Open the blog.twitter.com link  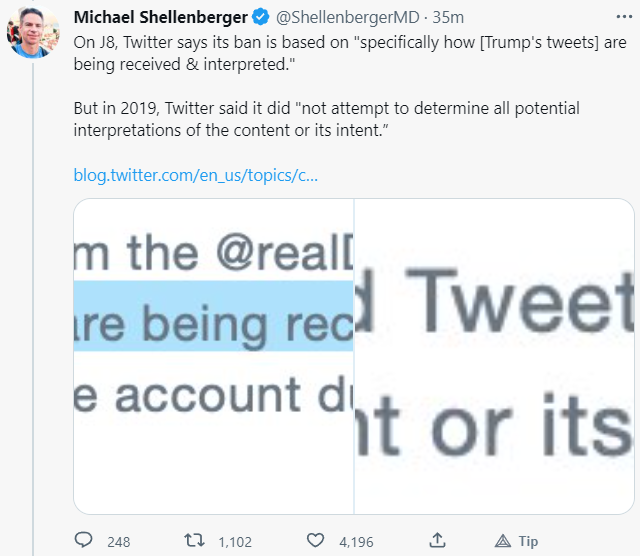[x=196, y=175]
